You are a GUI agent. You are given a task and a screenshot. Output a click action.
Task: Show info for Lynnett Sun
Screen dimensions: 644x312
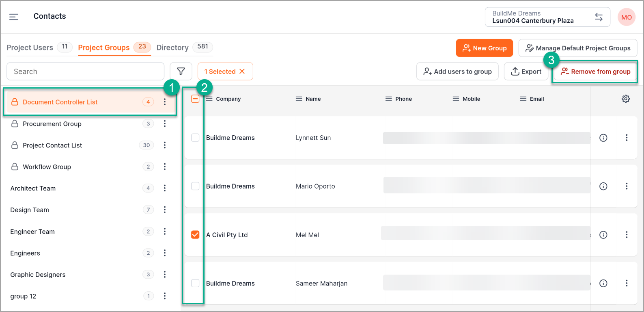point(603,138)
